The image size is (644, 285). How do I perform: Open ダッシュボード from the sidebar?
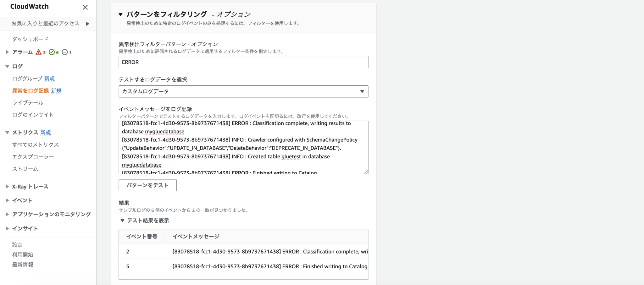[30, 39]
